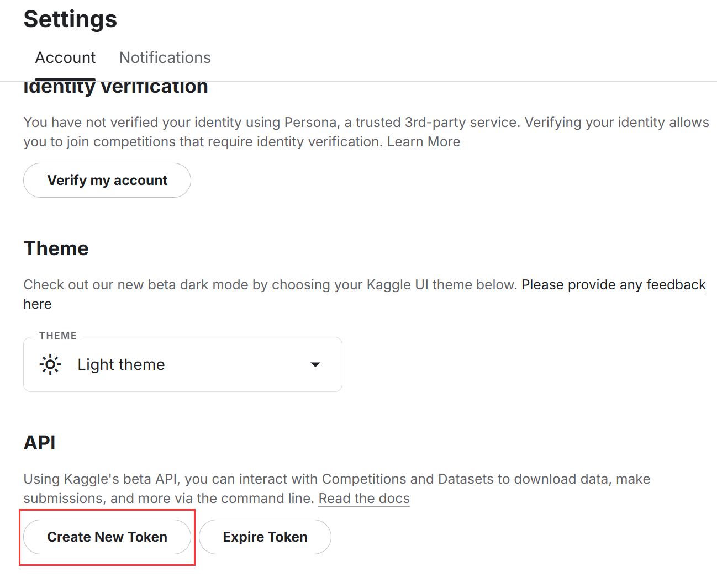Switch to the Account tab
This screenshot has height=588, width=717.
(65, 58)
